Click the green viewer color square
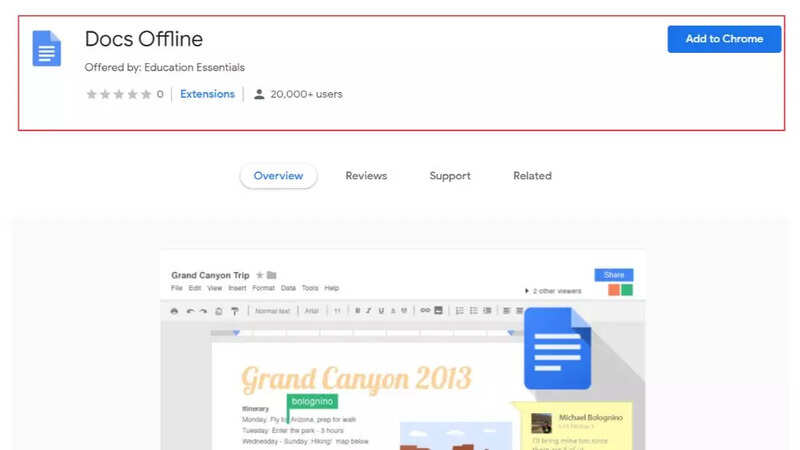 (x=627, y=290)
